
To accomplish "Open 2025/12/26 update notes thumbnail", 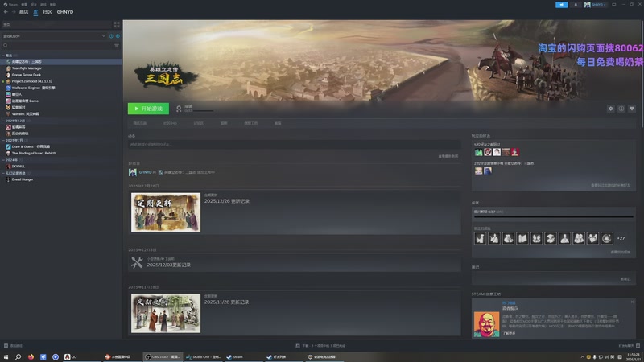I will coord(166,212).
